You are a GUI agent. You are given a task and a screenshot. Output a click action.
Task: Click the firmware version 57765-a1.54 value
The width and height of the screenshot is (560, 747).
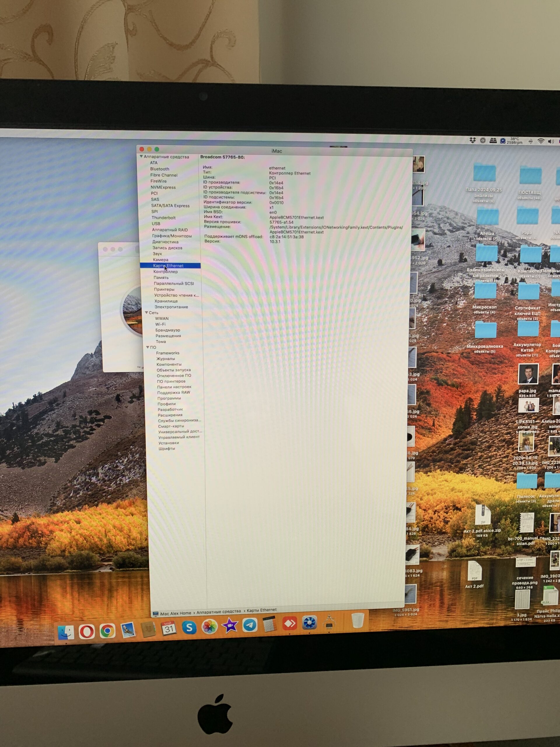281,222
